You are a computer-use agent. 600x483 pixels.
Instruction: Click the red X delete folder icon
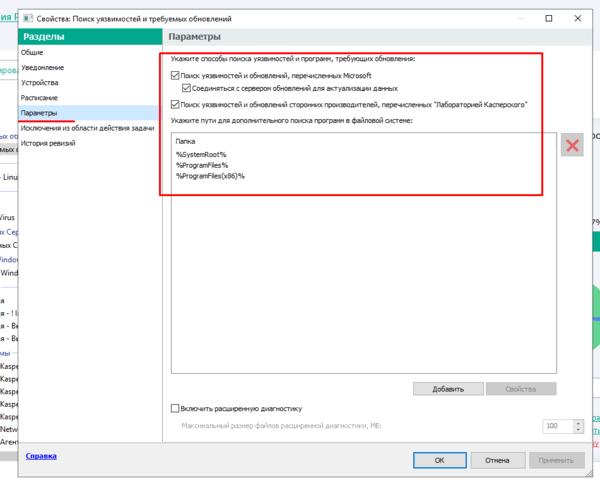pos(572,145)
